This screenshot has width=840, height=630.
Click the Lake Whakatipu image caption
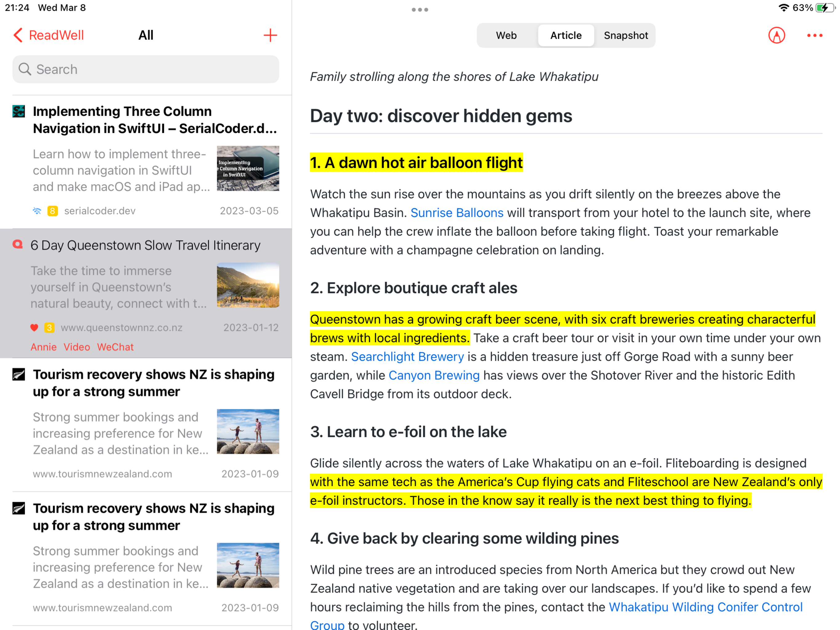coord(454,77)
